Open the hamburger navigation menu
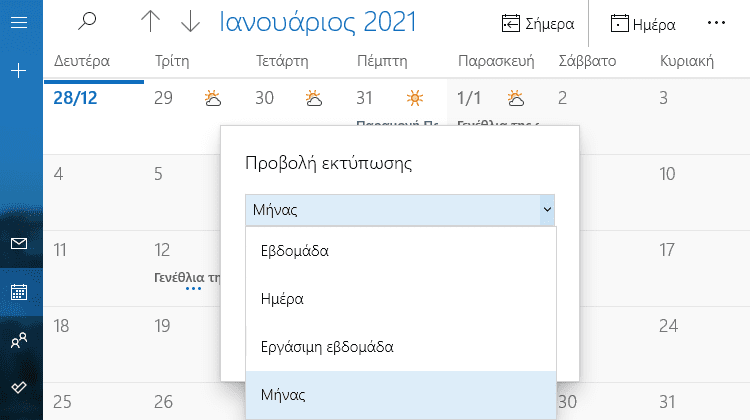 (19, 22)
